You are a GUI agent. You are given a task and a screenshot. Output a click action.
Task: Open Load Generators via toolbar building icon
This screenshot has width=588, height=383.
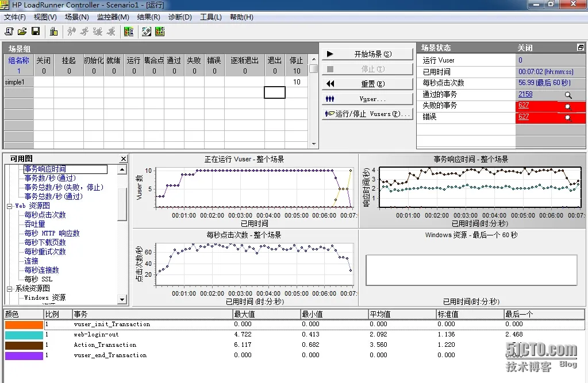click(53, 32)
